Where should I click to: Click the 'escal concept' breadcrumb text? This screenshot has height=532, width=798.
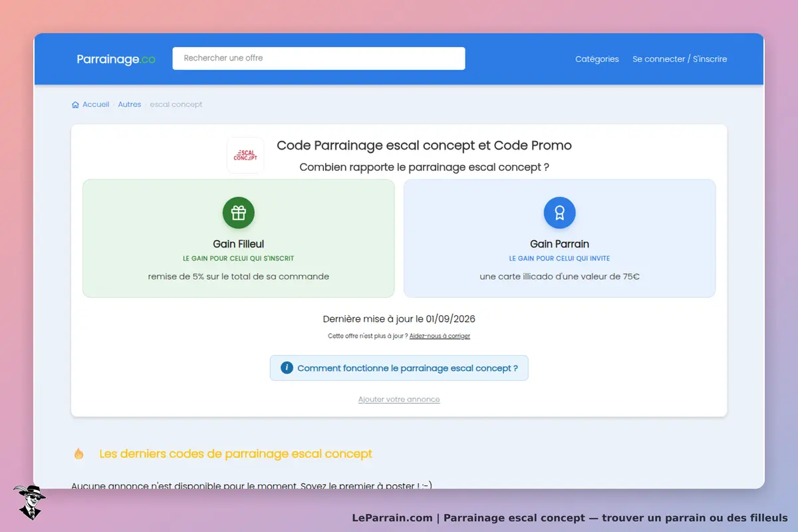(176, 104)
